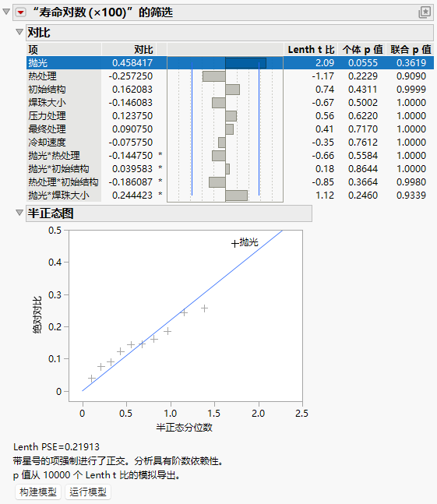This screenshot has width=437, height=504.
Task: Click the Lenth t ratio 1.12
Action: [x=325, y=195]
